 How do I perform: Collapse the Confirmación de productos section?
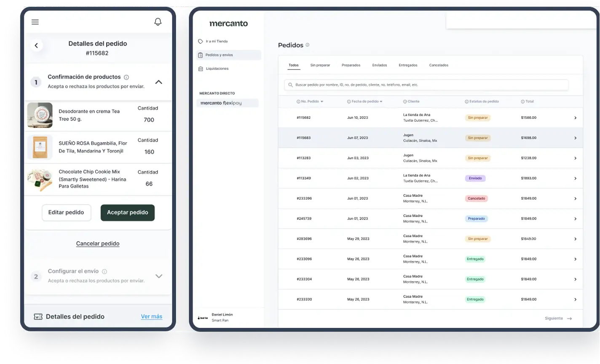tap(159, 82)
